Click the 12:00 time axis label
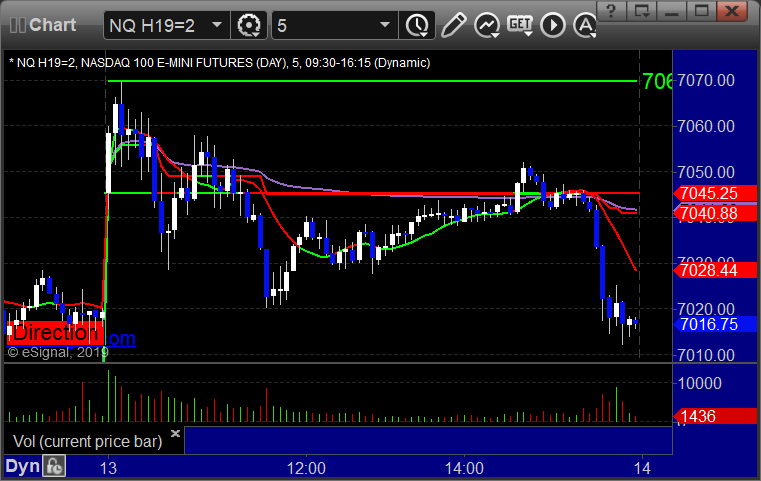The height and width of the screenshot is (481, 761). pos(306,468)
